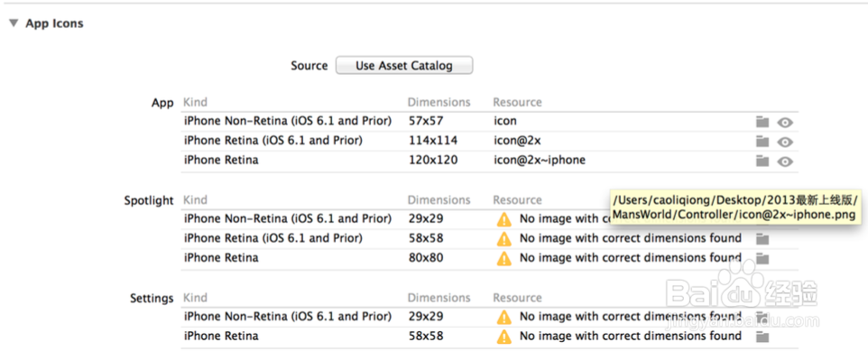Screen dimensions: 868x351
Task: Choose file via folder icon for 120x120 App icon
Action: [x=762, y=162]
